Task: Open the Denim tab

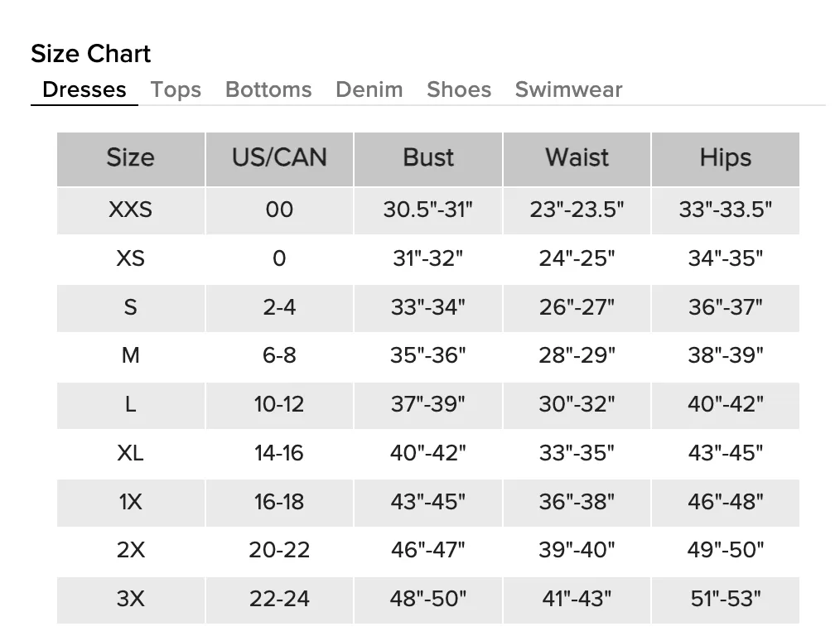Action: 369,89
